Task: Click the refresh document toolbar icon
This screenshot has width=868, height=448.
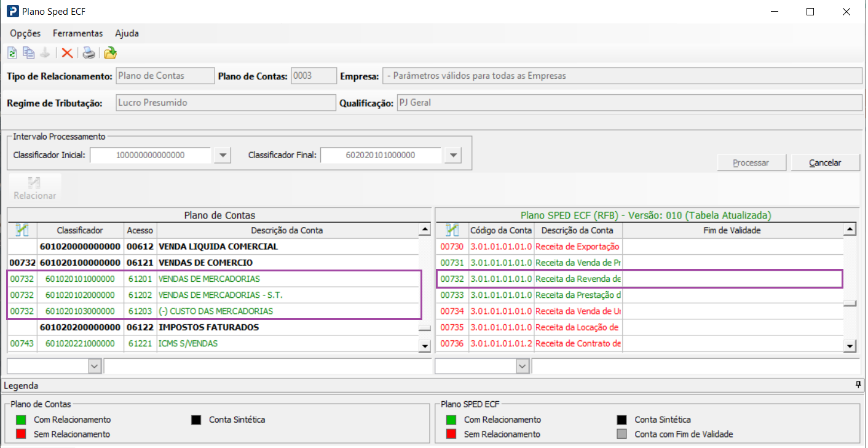Action: click(x=12, y=54)
